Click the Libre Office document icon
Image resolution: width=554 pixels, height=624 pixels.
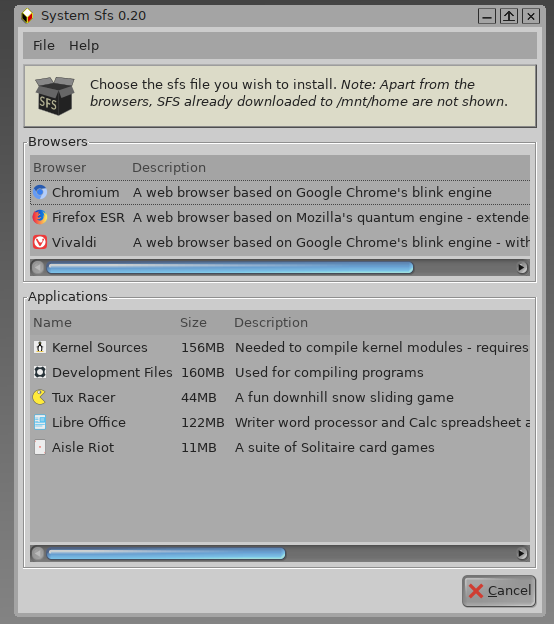click(40, 422)
